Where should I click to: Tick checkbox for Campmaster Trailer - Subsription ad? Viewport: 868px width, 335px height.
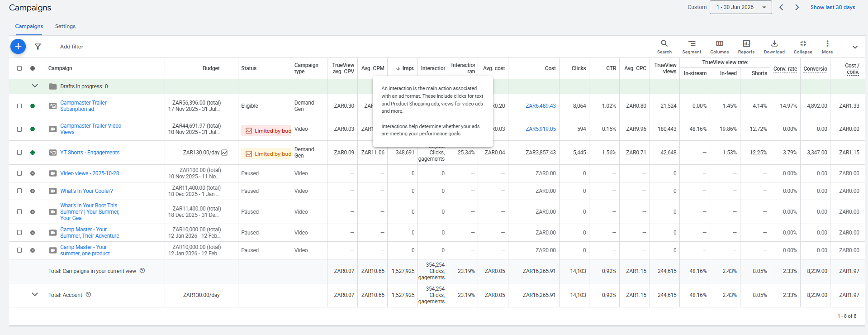(19, 106)
